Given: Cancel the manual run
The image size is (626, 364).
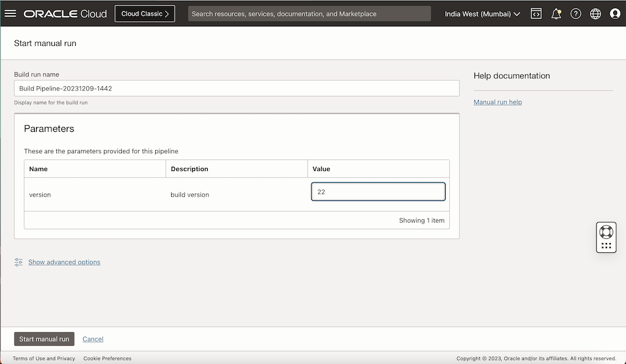Looking at the screenshot, I should 93,339.
